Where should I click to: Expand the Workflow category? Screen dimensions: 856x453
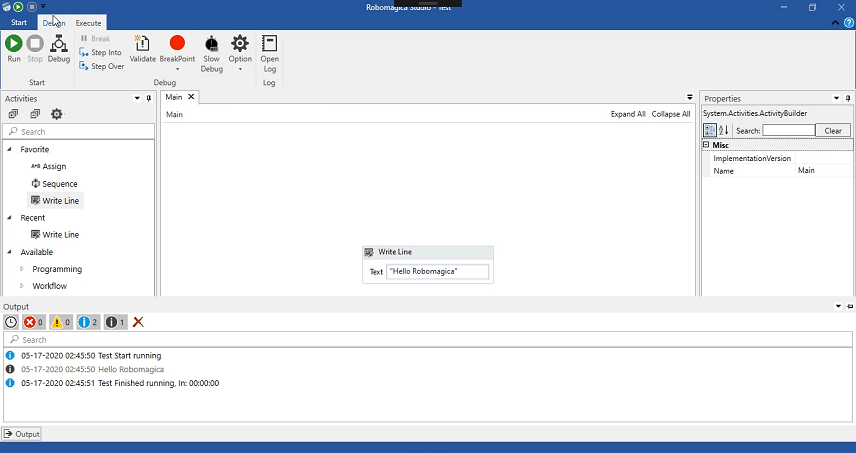[x=22, y=285]
